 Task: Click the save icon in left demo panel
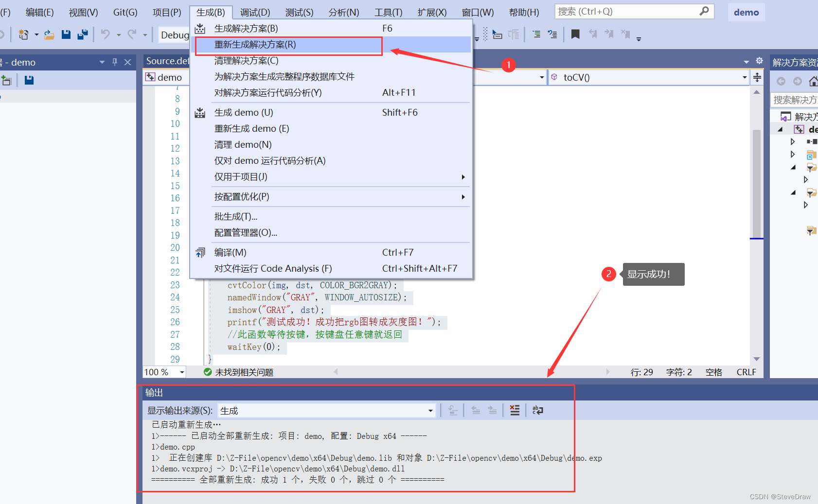(x=29, y=80)
